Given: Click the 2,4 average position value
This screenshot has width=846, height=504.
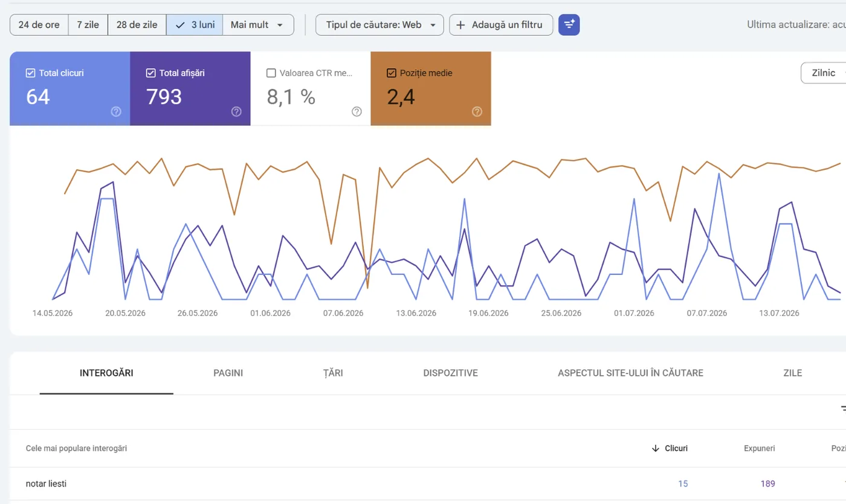Looking at the screenshot, I should click(x=401, y=97).
